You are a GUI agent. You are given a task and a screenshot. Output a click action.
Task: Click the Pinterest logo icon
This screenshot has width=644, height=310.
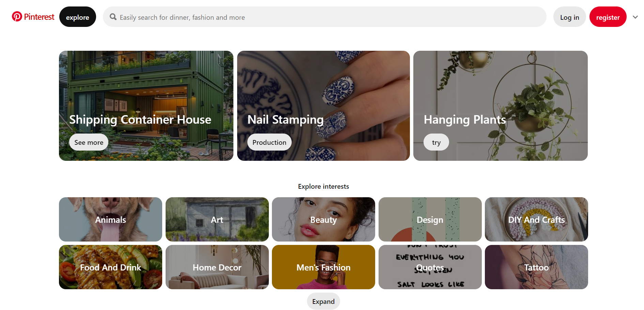[x=17, y=17]
